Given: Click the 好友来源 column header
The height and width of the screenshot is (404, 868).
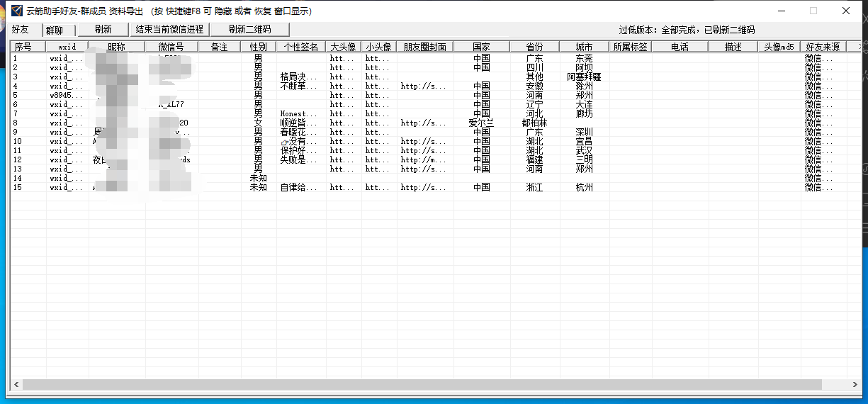Looking at the screenshot, I should (x=823, y=47).
